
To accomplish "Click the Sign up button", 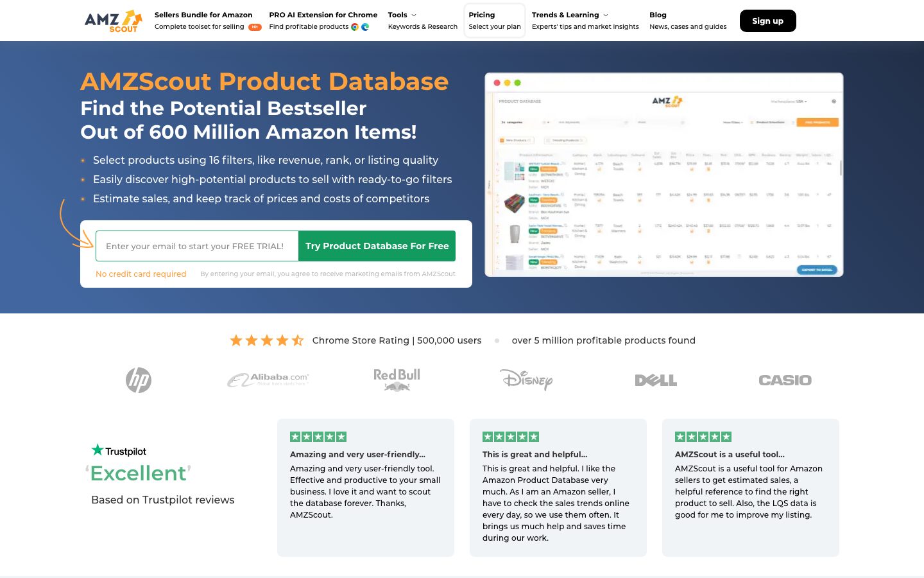I will coord(767,21).
